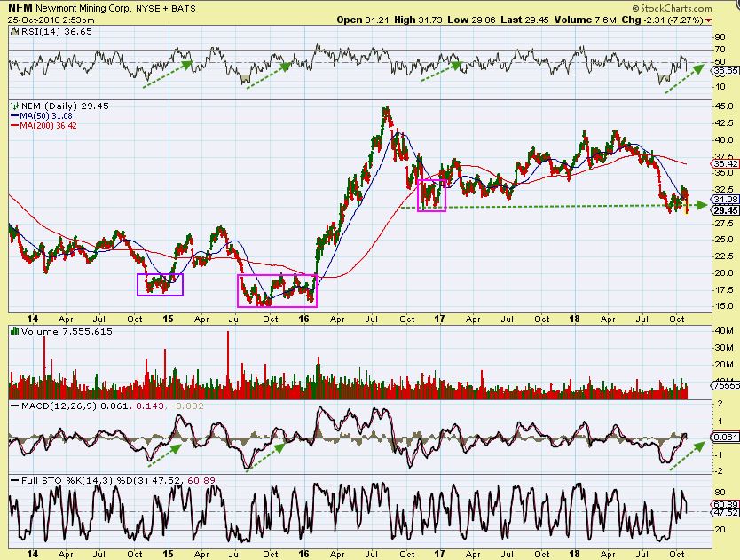Click the 20M volume axis label
The width and height of the screenshot is (740, 560).
[724, 365]
